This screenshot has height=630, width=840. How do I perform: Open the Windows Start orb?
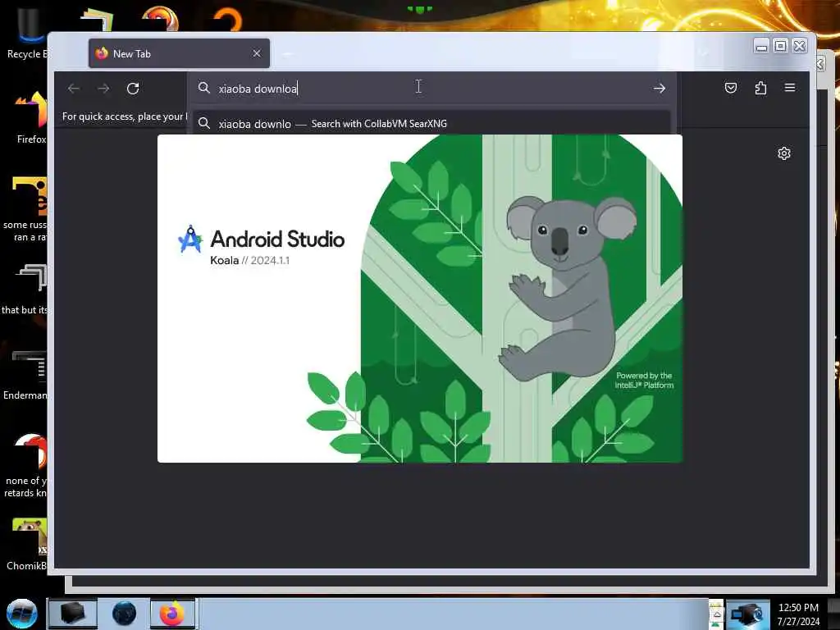pos(22,614)
